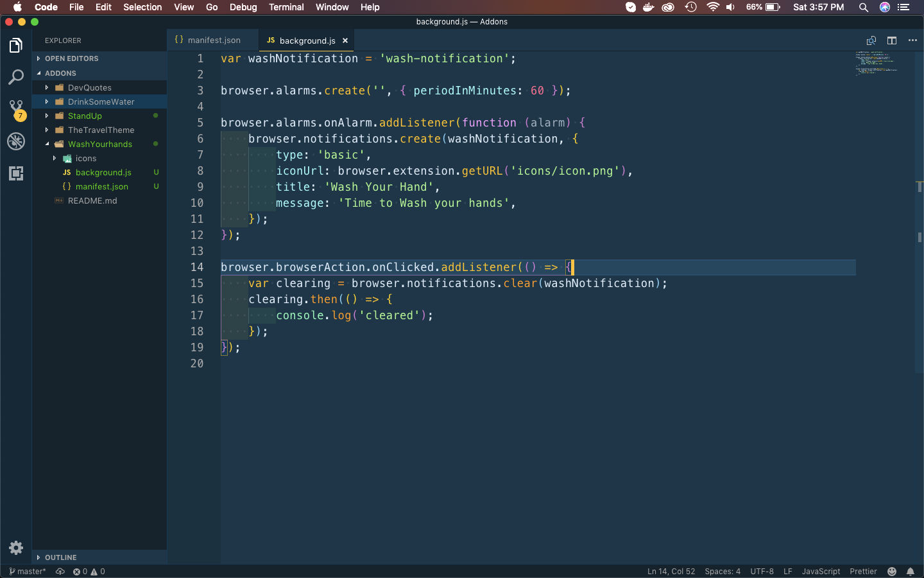Image resolution: width=924 pixels, height=578 pixels.
Task: Open the Explorer view in activity bar
Action: 16,45
